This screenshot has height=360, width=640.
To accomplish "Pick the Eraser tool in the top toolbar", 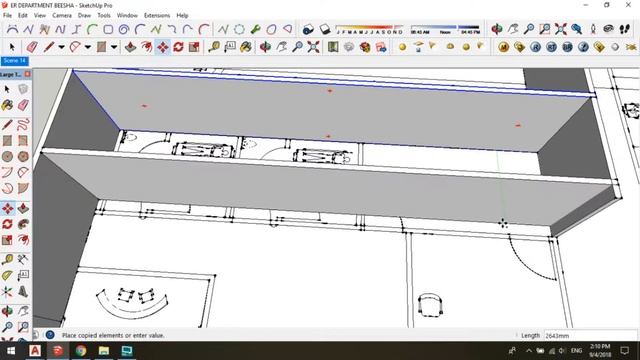I will click(x=32, y=47).
